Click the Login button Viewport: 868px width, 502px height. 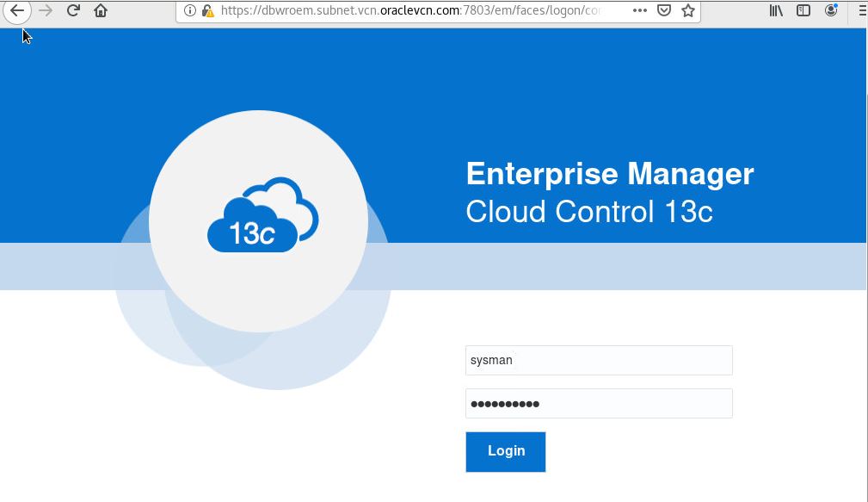click(x=505, y=451)
